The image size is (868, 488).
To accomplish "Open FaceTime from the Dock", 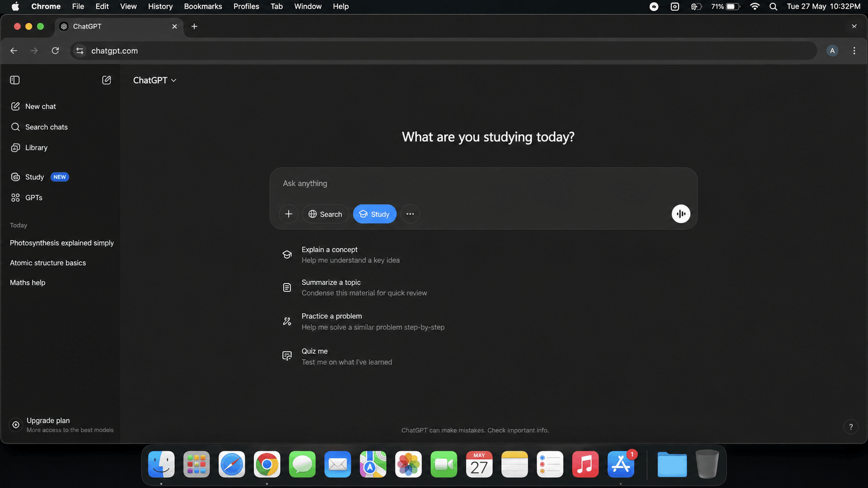I will tap(444, 464).
